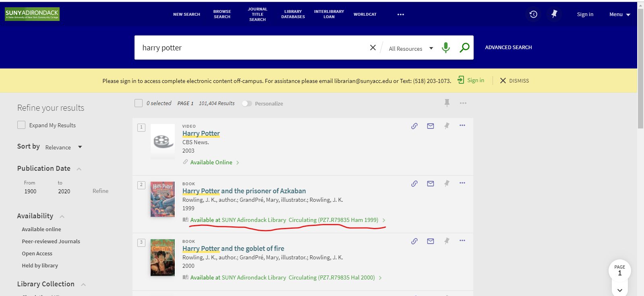Image resolution: width=644 pixels, height=296 pixels.
Task: Submit search with magnifying glass icon
Action: pyautogui.click(x=464, y=48)
